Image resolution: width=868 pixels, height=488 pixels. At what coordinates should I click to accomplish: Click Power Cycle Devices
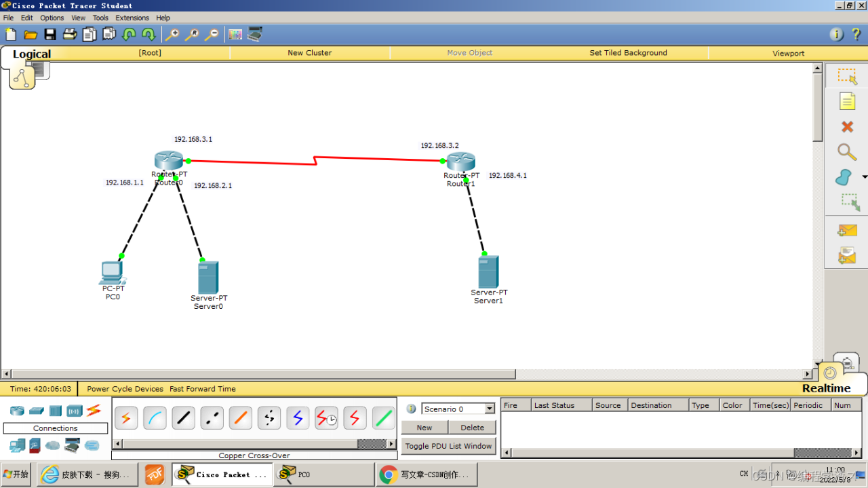coord(125,389)
